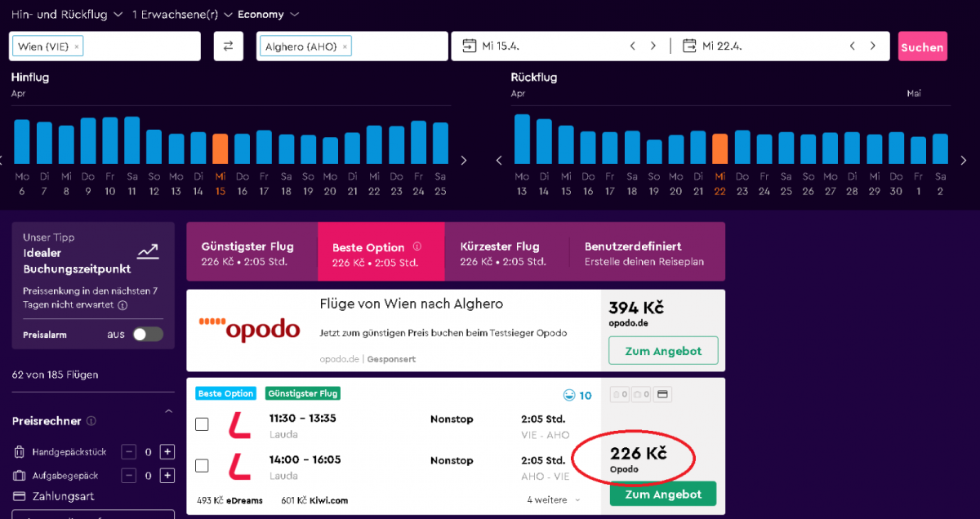The image size is (980, 519).
Task: Click the swap origin and destination icon
Action: point(229,47)
